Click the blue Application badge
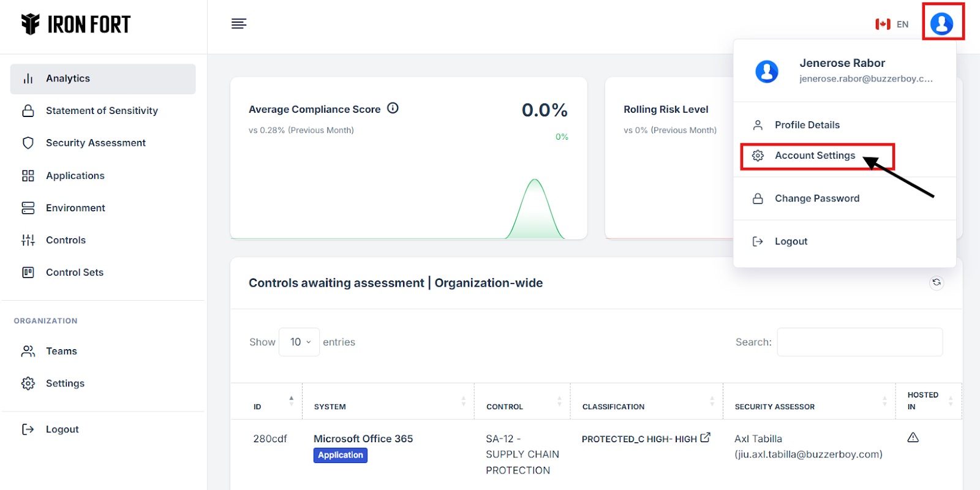 coord(341,455)
